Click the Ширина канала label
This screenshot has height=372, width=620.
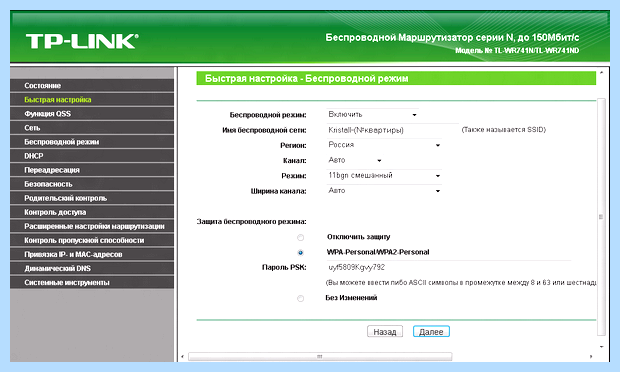pyautogui.click(x=278, y=191)
